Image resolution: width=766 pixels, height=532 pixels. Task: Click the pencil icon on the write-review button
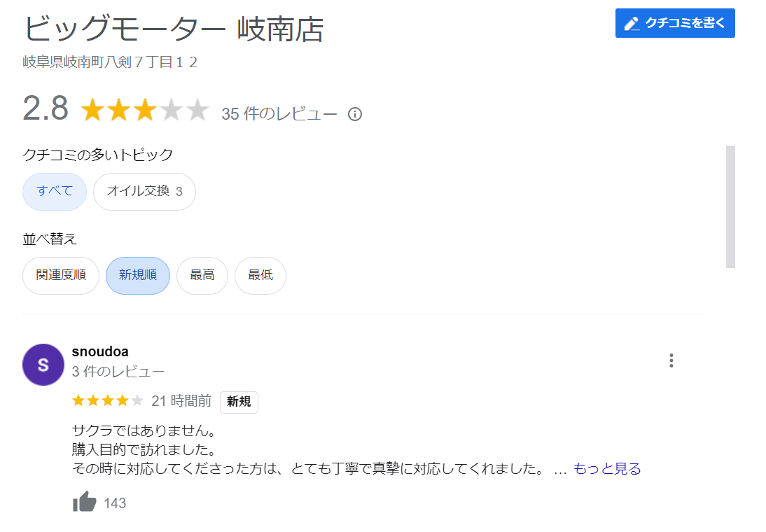632,23
